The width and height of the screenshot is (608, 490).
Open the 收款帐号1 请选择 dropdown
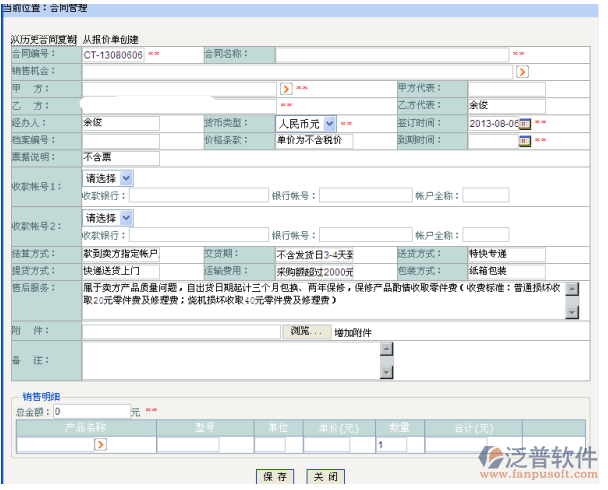point(126,178)
